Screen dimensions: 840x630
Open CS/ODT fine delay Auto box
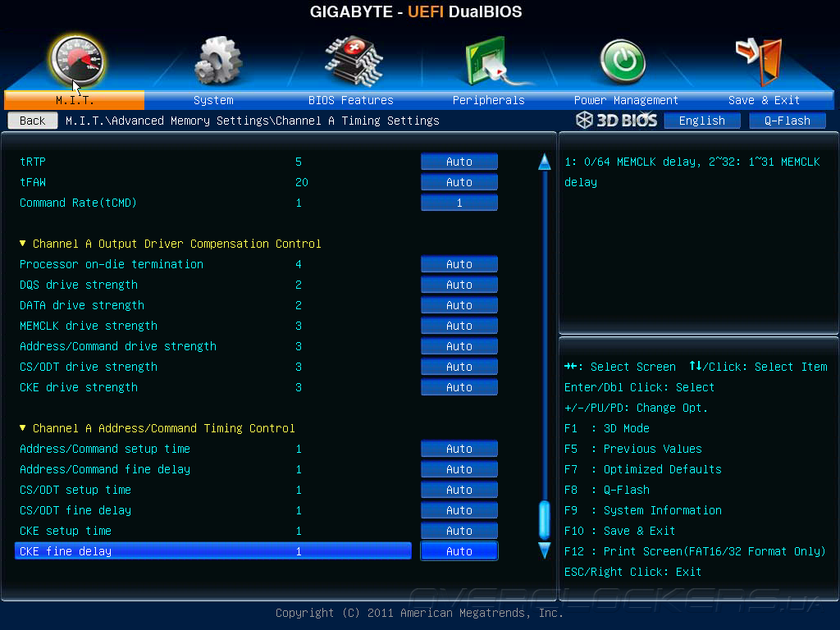459,510
